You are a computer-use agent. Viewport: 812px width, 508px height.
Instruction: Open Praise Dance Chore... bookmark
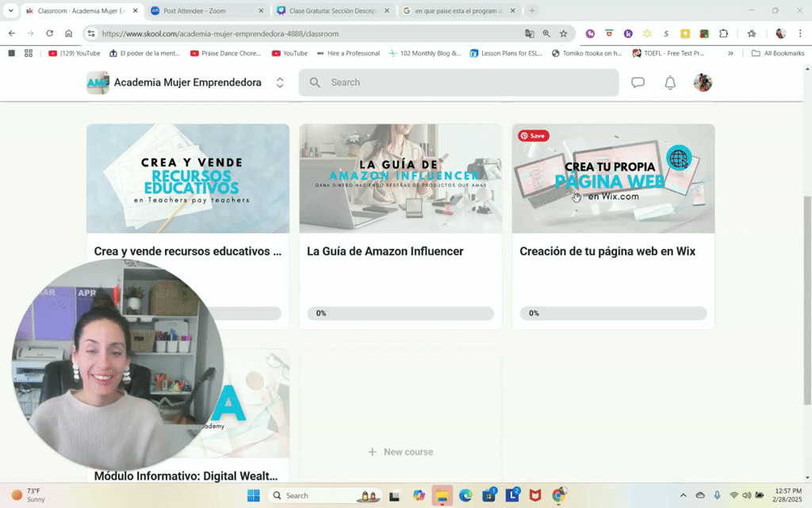(x=225, y=53)
